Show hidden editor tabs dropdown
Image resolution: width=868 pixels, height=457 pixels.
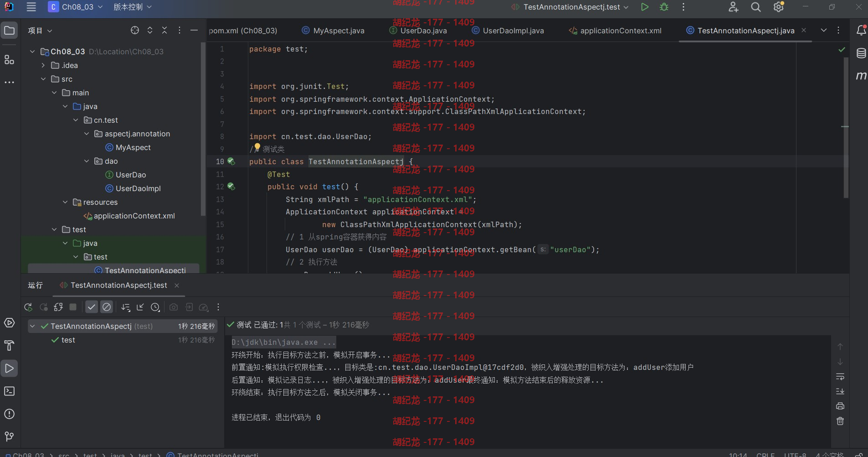823,30
